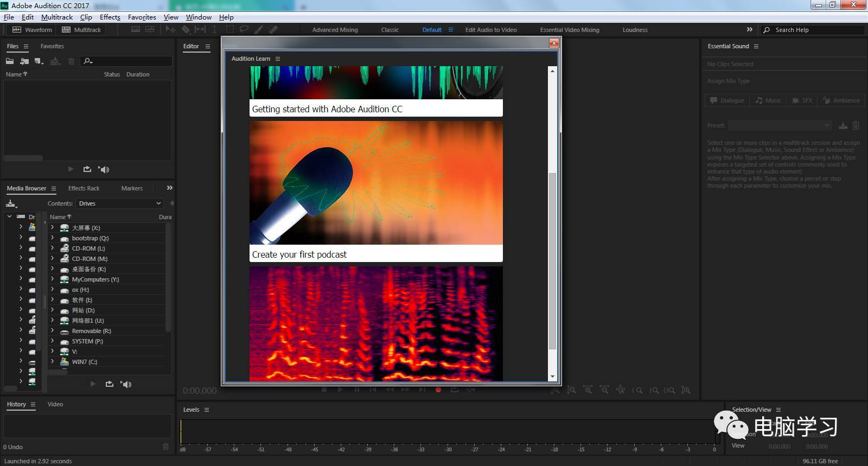The height and width of the screenshot is (466, 868).
Task: Click the Record button in transport
Action: [438, 390]
